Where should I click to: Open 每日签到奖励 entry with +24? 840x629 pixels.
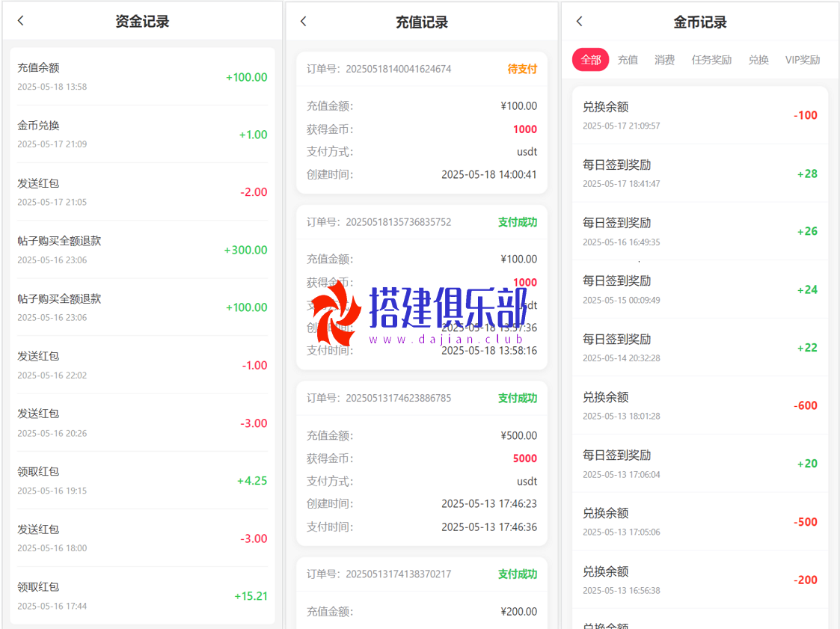[x=699, y=289]
